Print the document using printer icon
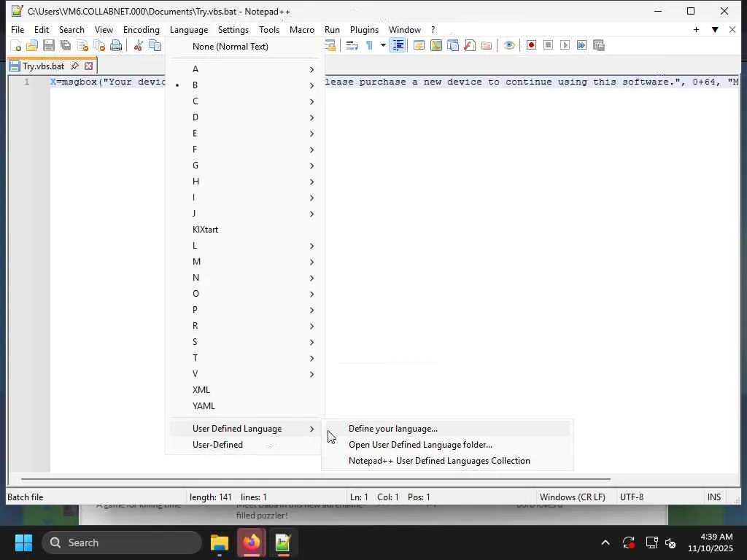 point(116,45)
